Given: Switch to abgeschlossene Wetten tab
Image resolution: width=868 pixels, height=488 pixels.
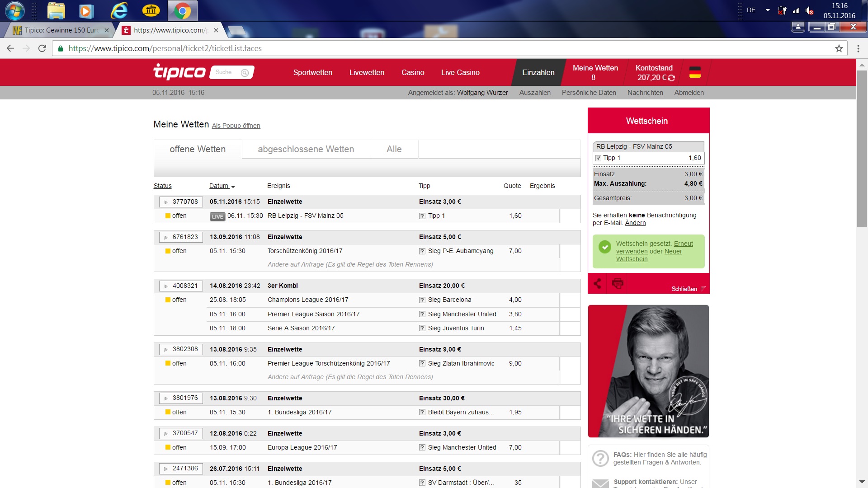Looking at the screenshot, I should point(306,149).
